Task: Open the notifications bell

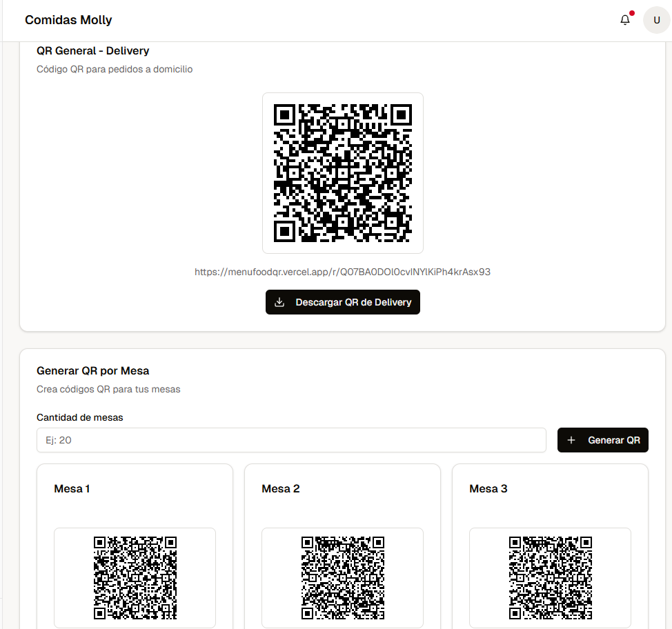Action: click(625, 20)
